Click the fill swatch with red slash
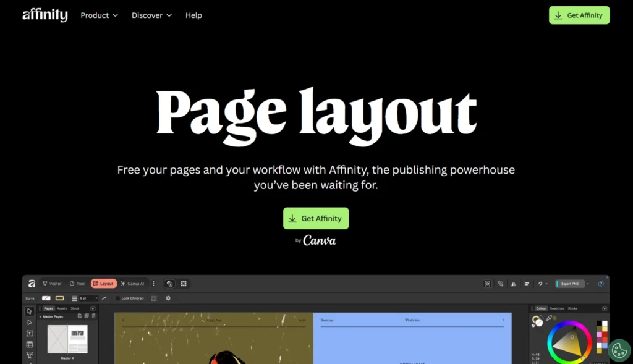This screenshot has height=364, width=633. point(46,298)
